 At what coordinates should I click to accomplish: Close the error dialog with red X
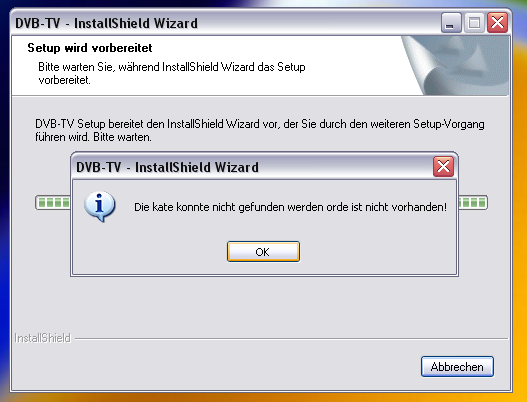[443, 167]
